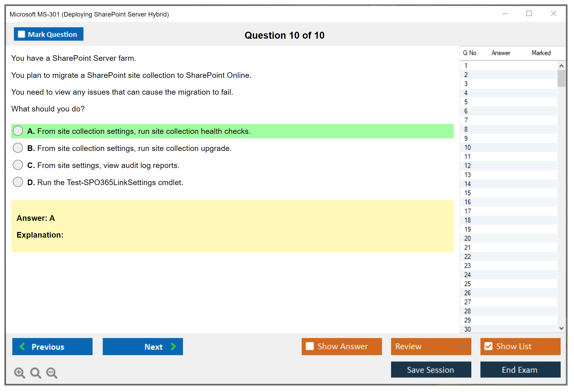Click the zoom out magnifier icon
The width and height of the screenshot is (574, 392).
[x=52, y=373]
